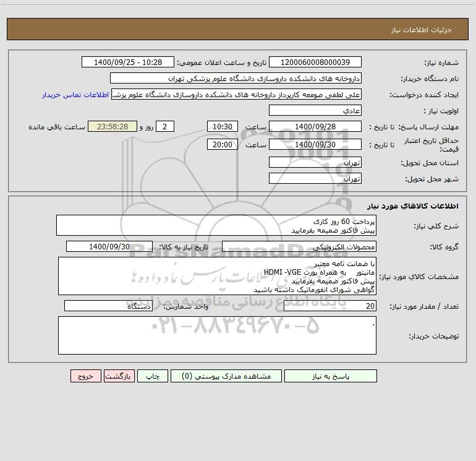Click price validity date field 1400/09/30

click(315, 144)
